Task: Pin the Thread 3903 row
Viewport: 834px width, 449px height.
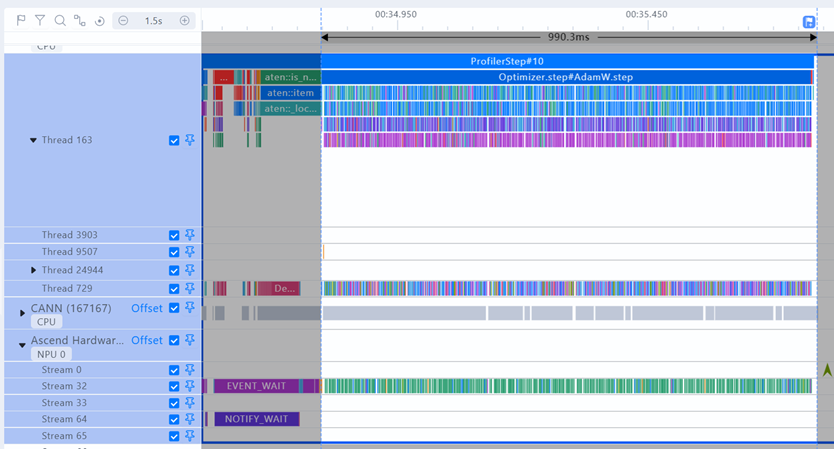Action: (190, 235)
